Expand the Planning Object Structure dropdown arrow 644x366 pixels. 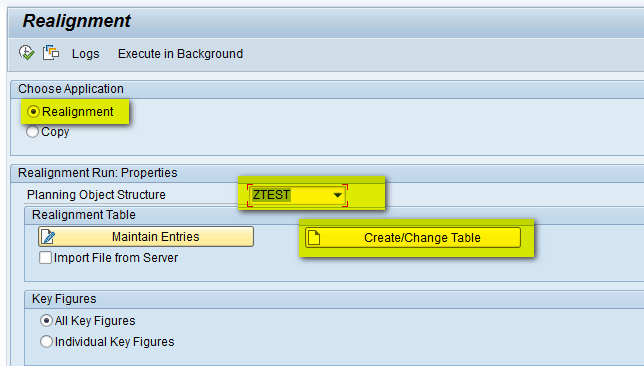point(338,195)
